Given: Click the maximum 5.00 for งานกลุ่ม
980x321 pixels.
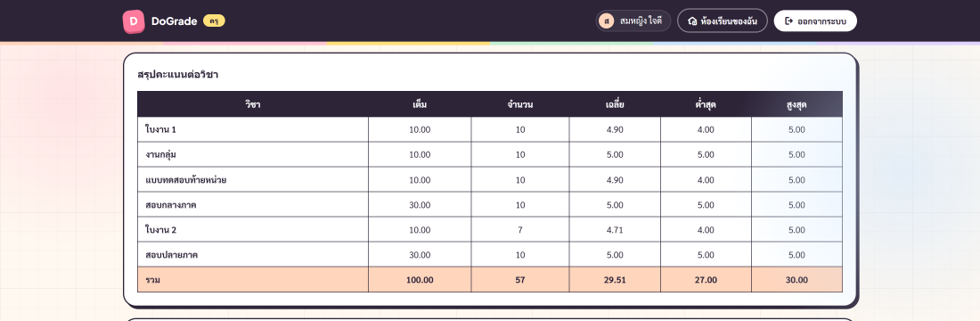Looking at the screenshot, I should [x=796, y=154].
